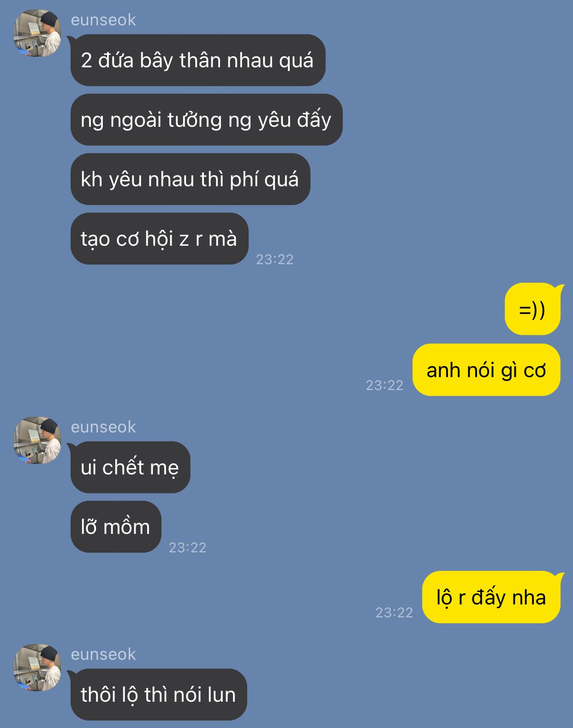Select the yellow "=))" message bubble

[533, 309]
